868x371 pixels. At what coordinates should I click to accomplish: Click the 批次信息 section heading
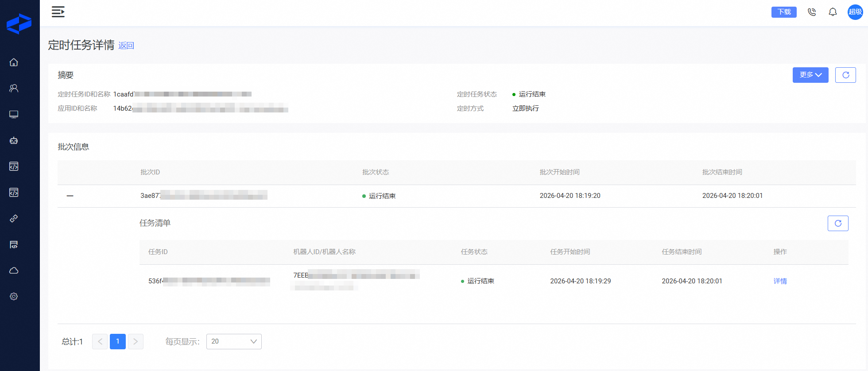click(x=74, y=147)
